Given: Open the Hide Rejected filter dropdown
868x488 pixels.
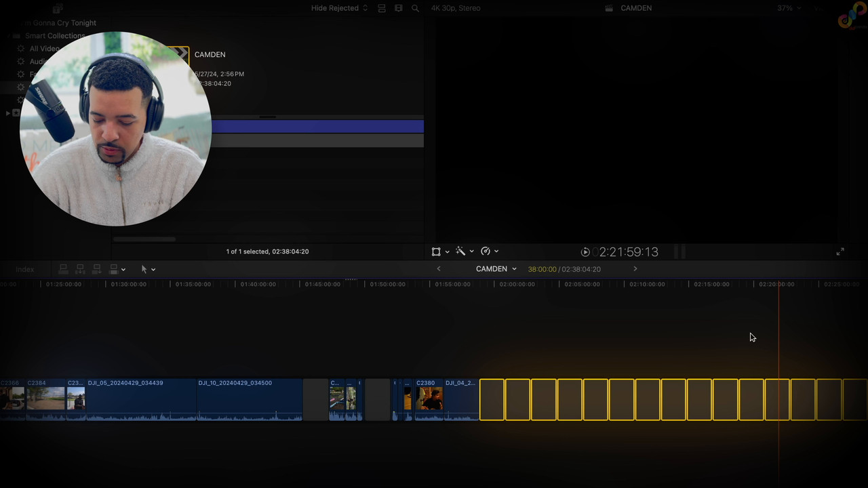Looking at the screenshot, I should (339, 8).
